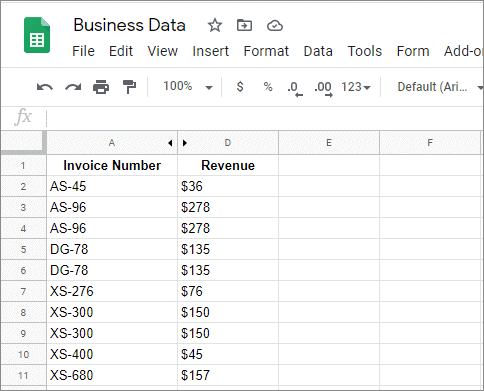Click the cloud saved status icon
The image size is (484, 391).
(x=275, y=25)
